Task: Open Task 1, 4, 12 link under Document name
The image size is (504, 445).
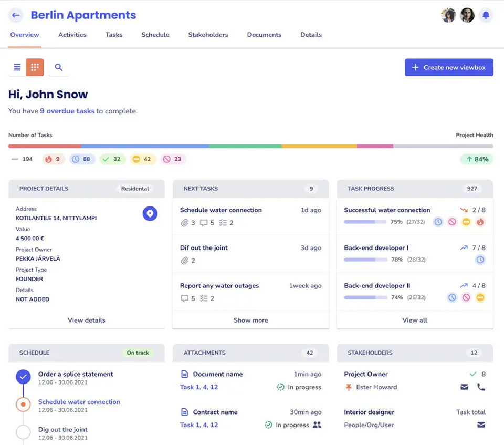Action: point(199,387)
